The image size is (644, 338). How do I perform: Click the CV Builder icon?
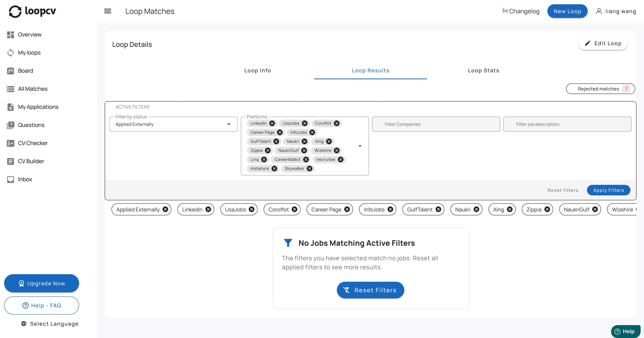(x=10, y=161)
